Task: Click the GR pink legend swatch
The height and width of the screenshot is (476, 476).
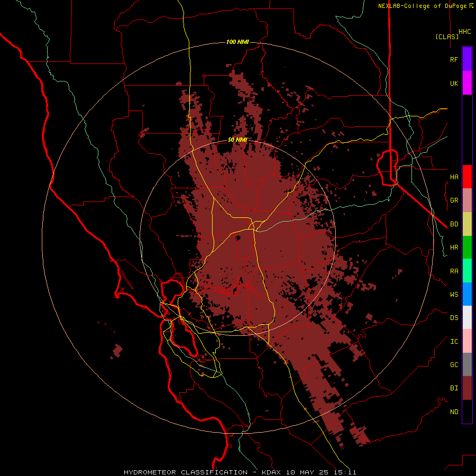Action: tap(467, 200)
